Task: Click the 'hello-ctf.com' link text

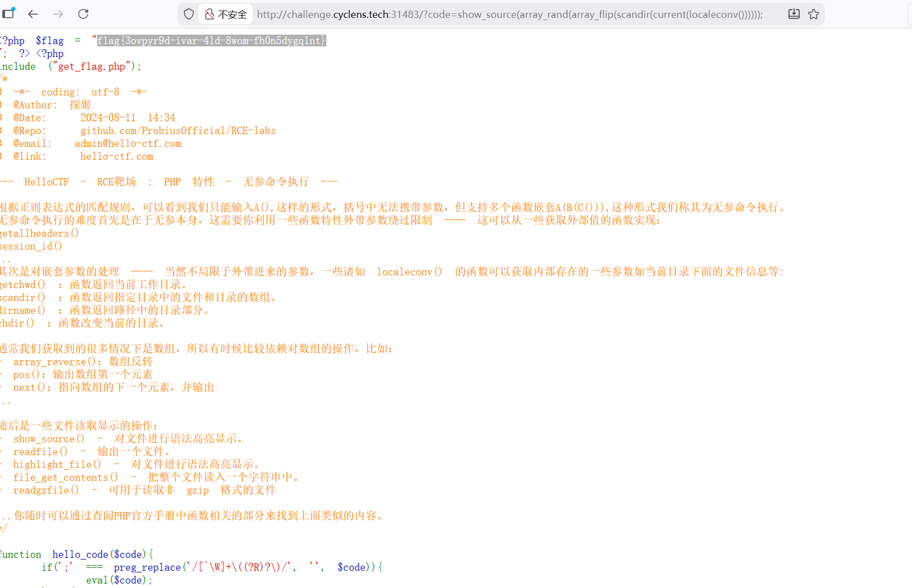Action: tap(117, 156)
